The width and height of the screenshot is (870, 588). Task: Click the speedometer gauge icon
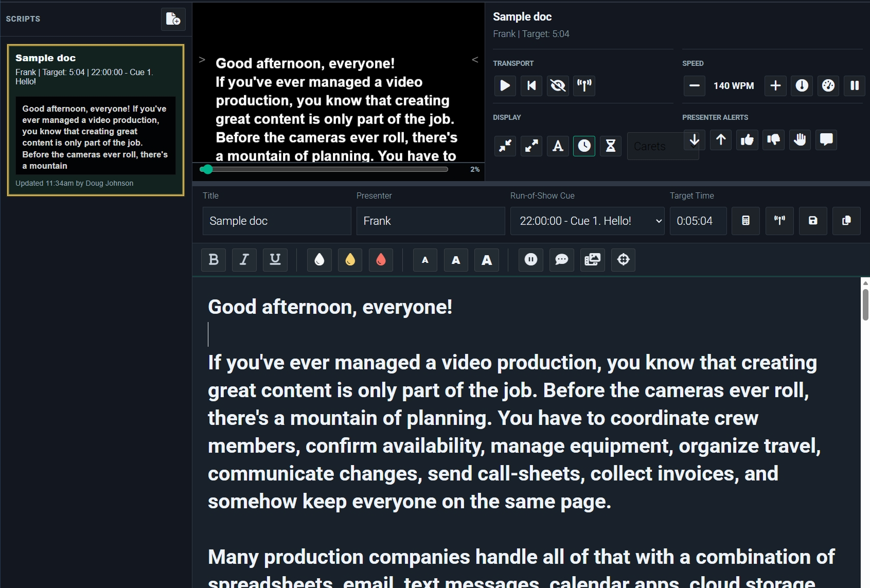[x=828, y=85]
